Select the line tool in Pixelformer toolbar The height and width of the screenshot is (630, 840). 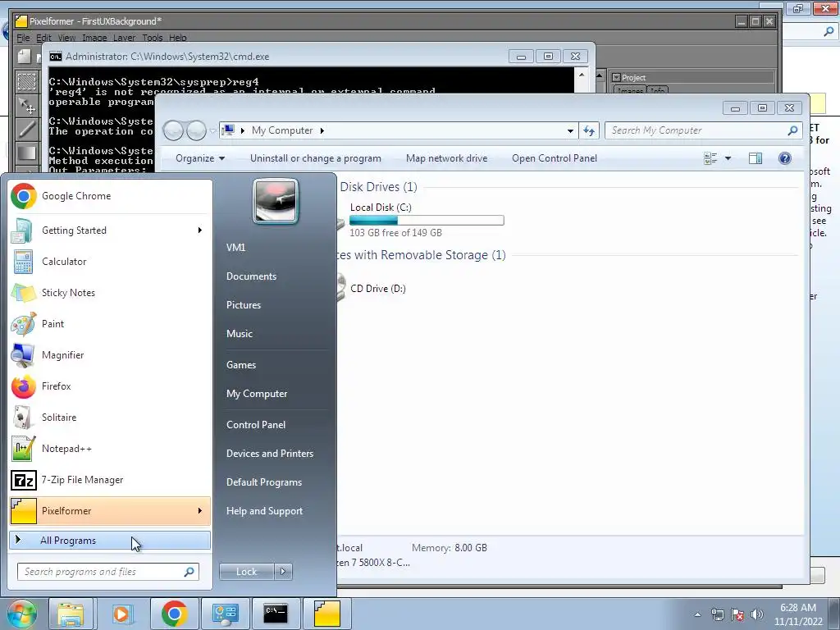[27, 129]
